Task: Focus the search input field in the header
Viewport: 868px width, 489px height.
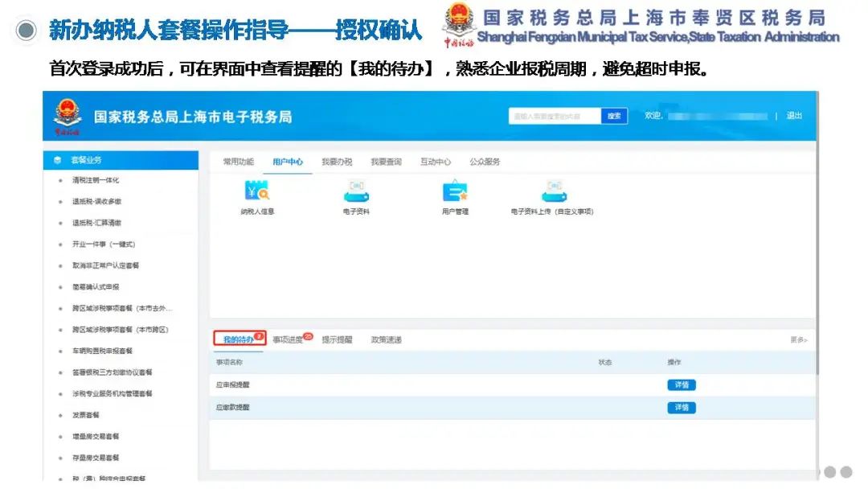Action: click(x=555, y=116)
